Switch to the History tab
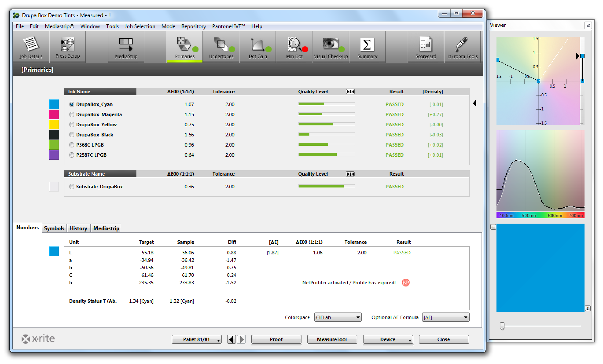Viewport: 603px width, 364px height. (x=78, y=228)
